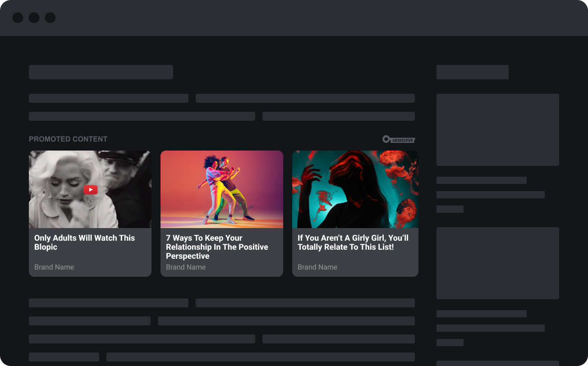Click the black-and-white blonde woman thumbnail

pos(90,189)
